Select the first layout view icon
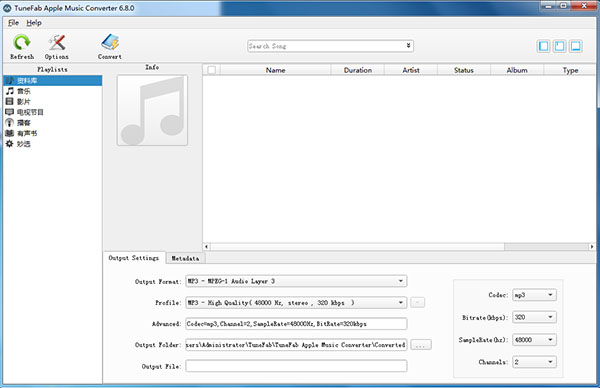Viewport: 600px width, 388px height. [543, 46]
